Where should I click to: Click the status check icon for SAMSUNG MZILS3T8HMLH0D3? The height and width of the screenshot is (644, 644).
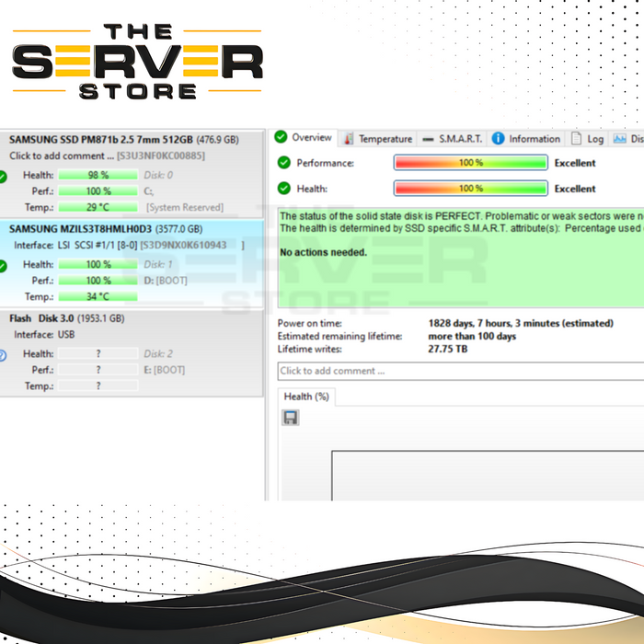tap(3, 265)
